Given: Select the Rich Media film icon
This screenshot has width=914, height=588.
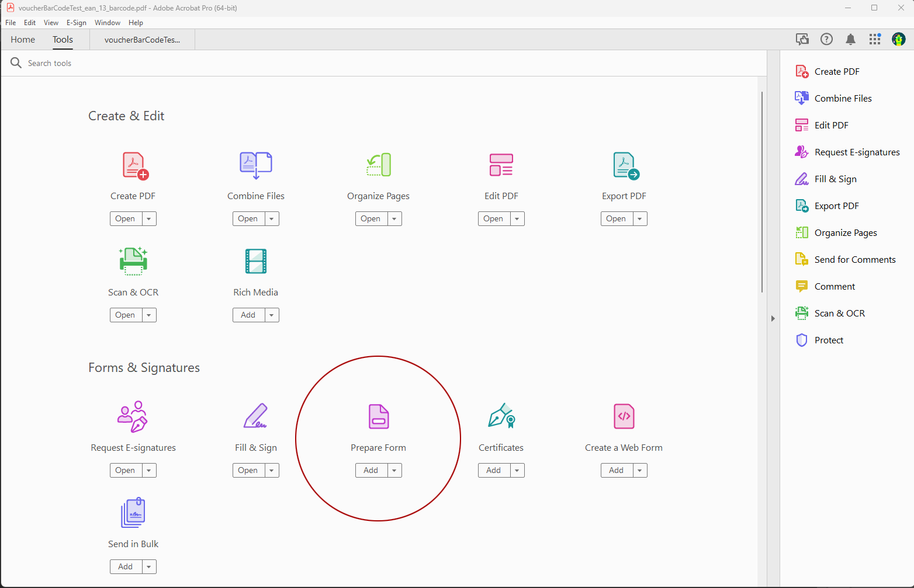Looking at the screenshot, I should [255, 261].
